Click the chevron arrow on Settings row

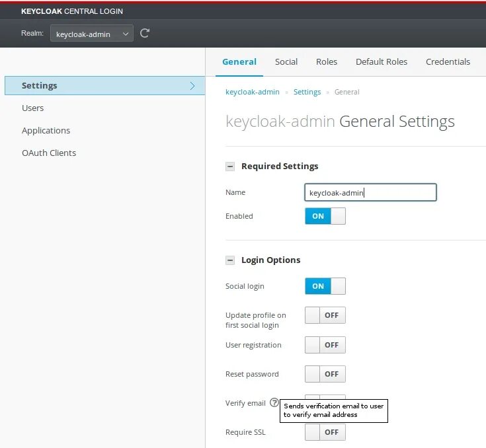[x=192, y=85]
